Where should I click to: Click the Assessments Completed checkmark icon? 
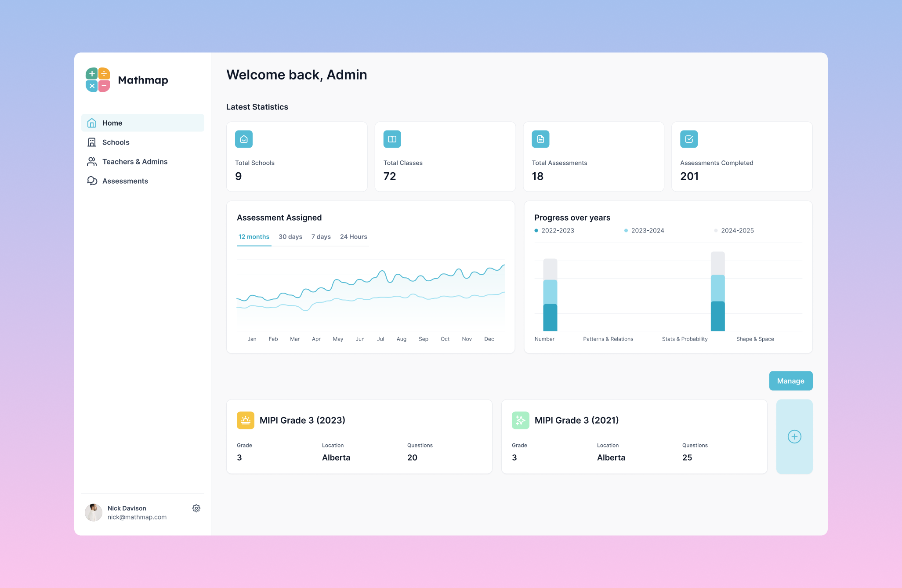(689, 139)
